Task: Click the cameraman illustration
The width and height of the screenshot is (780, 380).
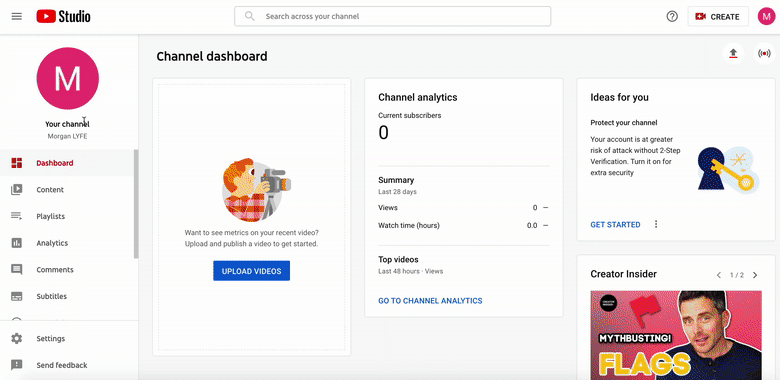Action: tap(256, 190)
